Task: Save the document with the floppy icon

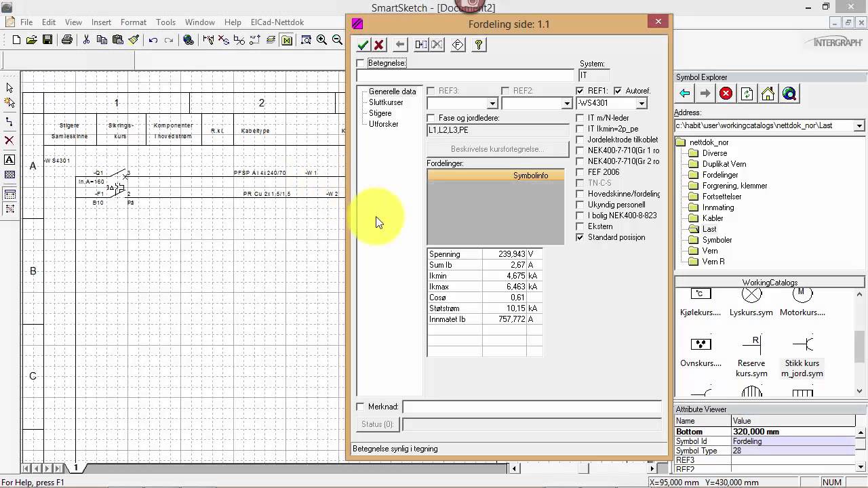Action: [47, 40]
